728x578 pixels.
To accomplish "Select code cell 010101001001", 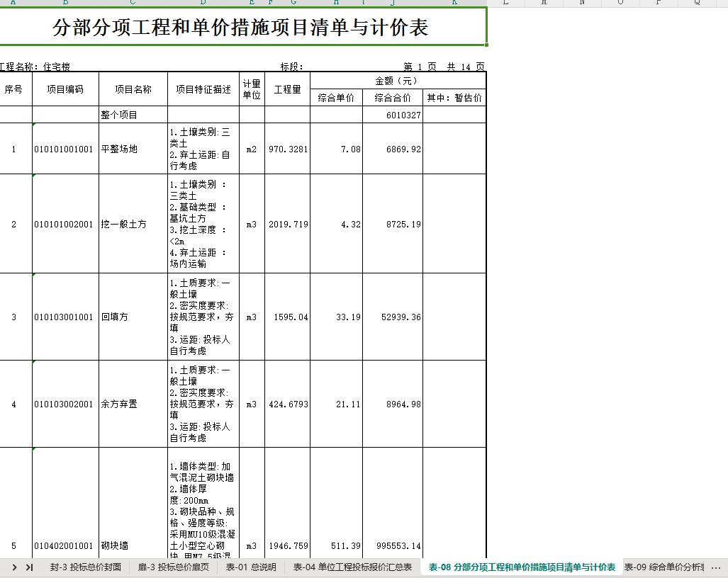I will 65,149.
